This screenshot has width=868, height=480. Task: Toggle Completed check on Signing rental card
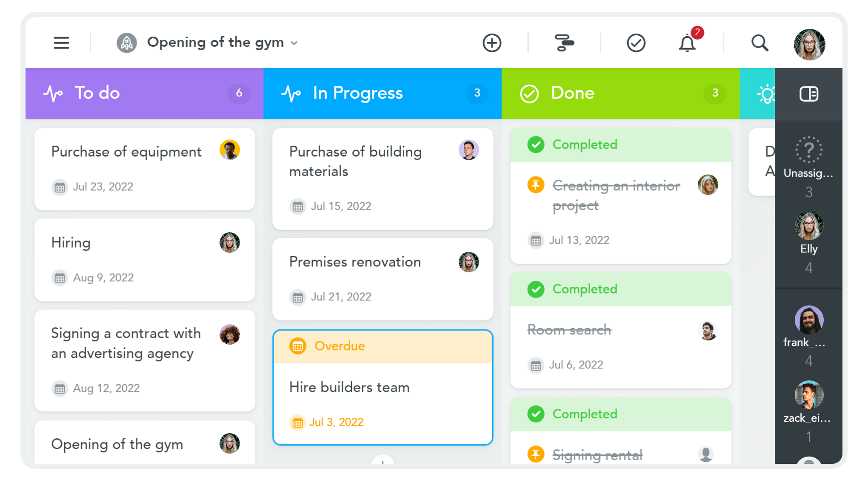(536, 414)
